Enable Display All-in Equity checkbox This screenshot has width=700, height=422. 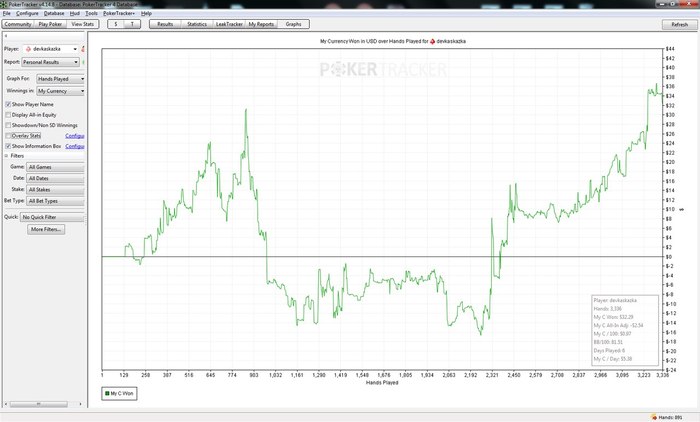pos(8,115)
